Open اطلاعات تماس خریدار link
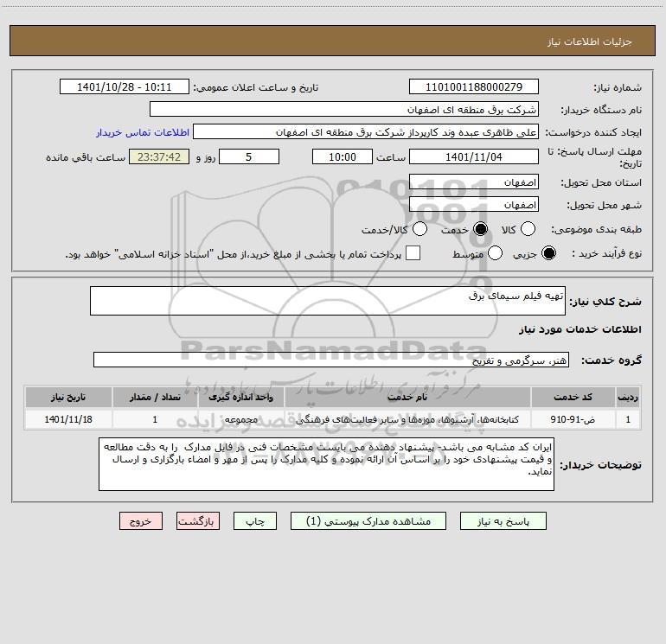This screenshot has width=666, height=644. [143, 132]
